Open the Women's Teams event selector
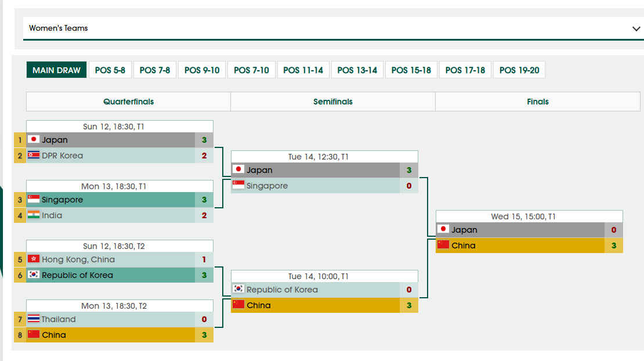 click(x=334, y=28)
